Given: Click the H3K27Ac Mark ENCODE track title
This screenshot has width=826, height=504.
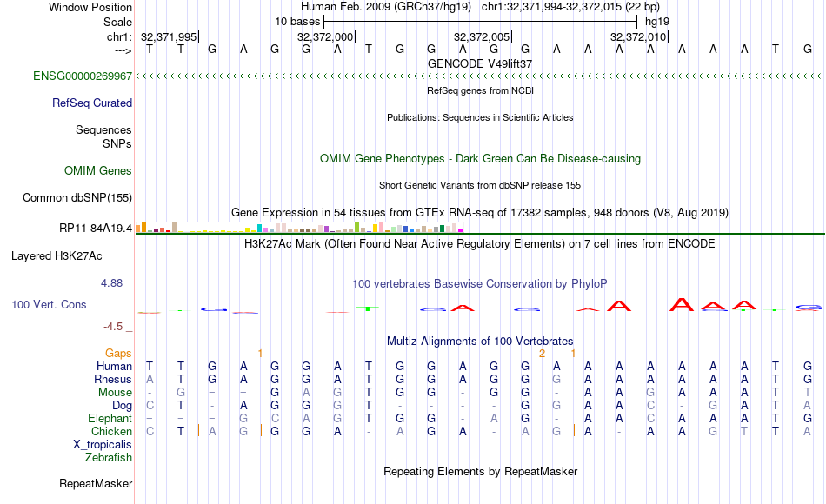Looking at the screenshot, I should [480, 244].
